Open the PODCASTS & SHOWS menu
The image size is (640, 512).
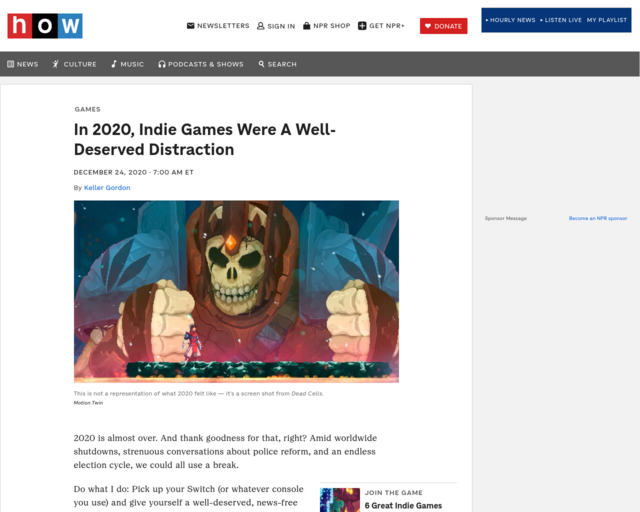206,64
